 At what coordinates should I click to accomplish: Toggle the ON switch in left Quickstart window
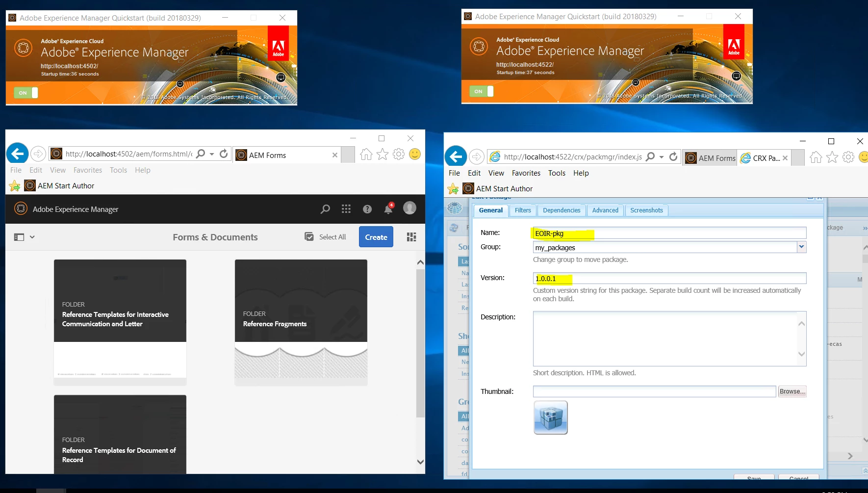[x=26, y=93]
